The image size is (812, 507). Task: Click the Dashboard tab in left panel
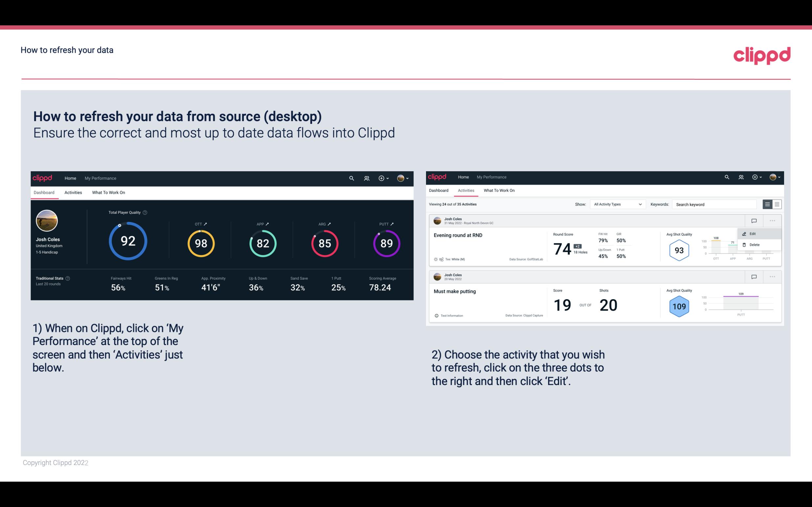pyautogui.click(x=44, y=192)
